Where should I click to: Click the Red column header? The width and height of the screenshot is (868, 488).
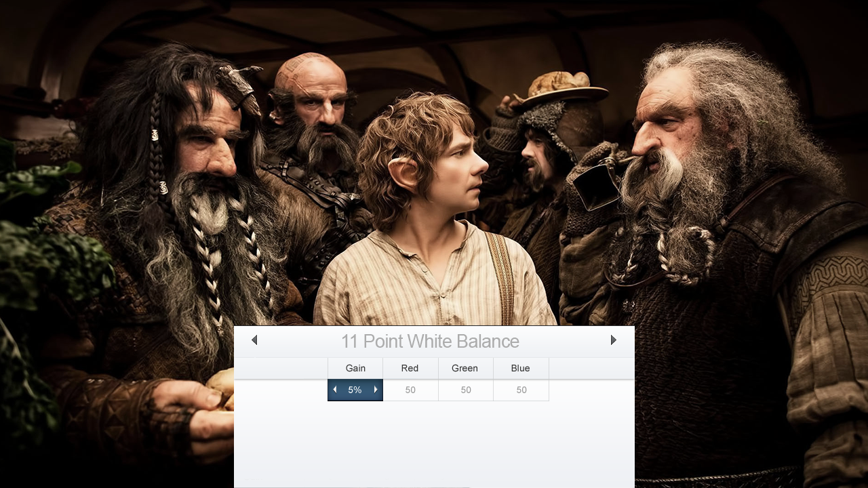pyautogui.click(x=410, y=368)
